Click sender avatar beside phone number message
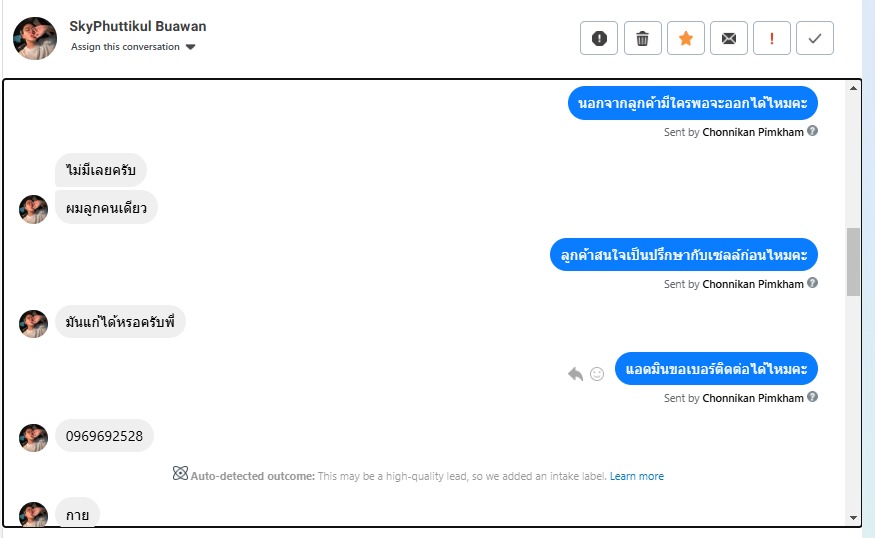 click(34, 438)
